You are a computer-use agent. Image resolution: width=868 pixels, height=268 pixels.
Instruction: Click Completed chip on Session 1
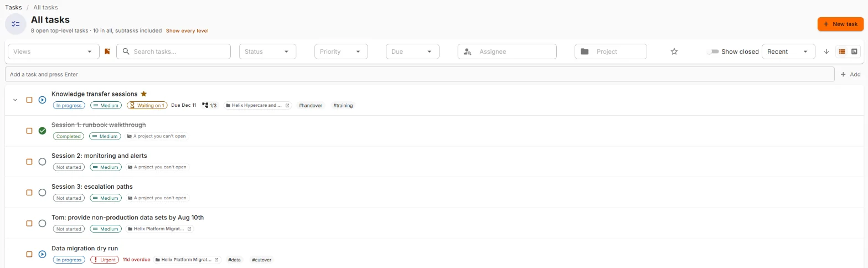pyautogui.click(x=69, y=136)
